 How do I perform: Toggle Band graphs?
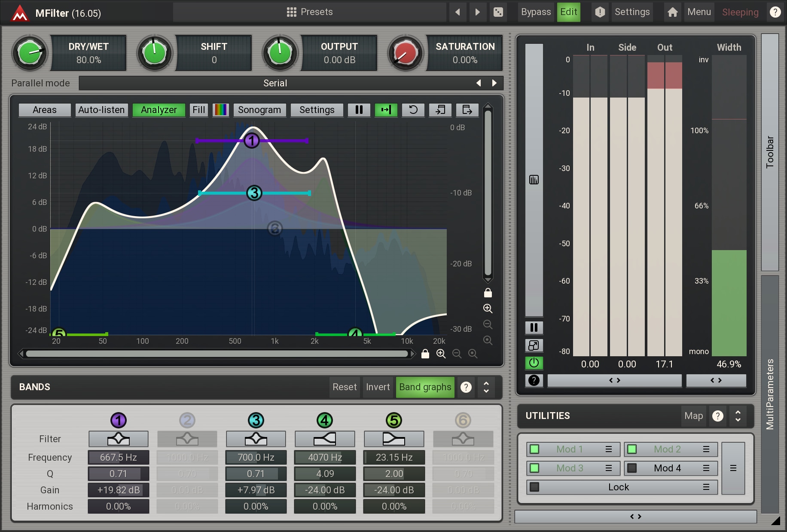(x=425, y=387)
